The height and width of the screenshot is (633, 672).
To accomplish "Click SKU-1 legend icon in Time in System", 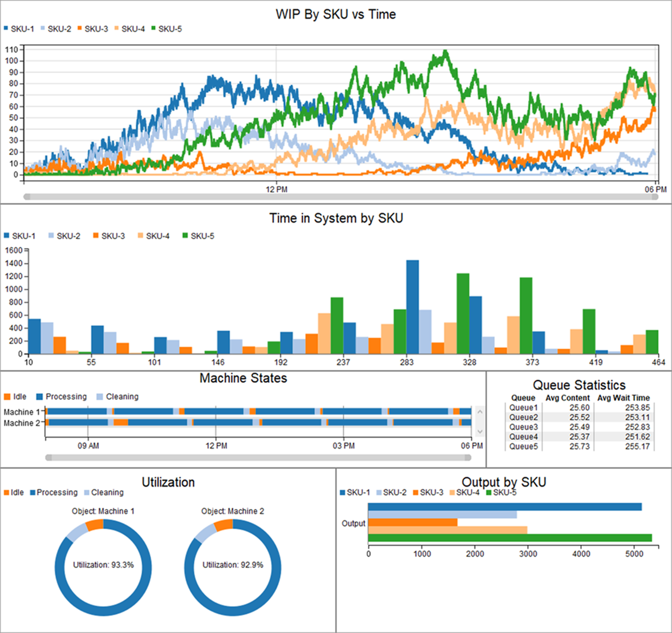I will tap(6, 235).
